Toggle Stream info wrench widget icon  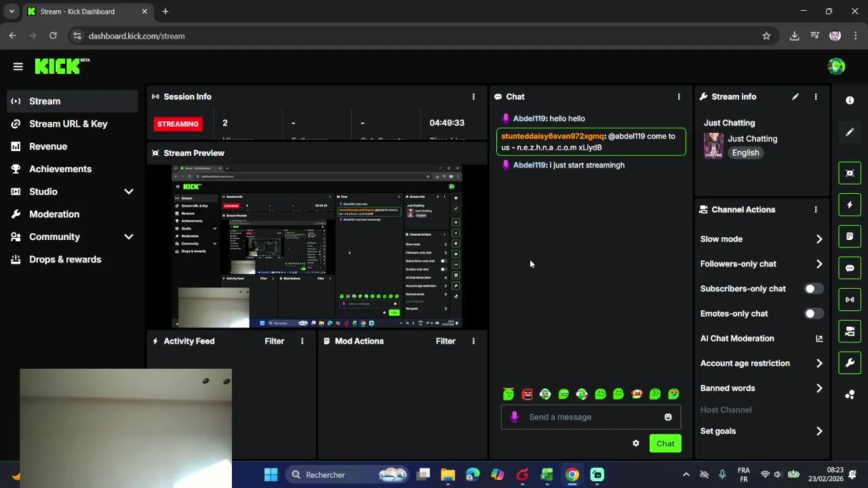click(x=850, y=363)
